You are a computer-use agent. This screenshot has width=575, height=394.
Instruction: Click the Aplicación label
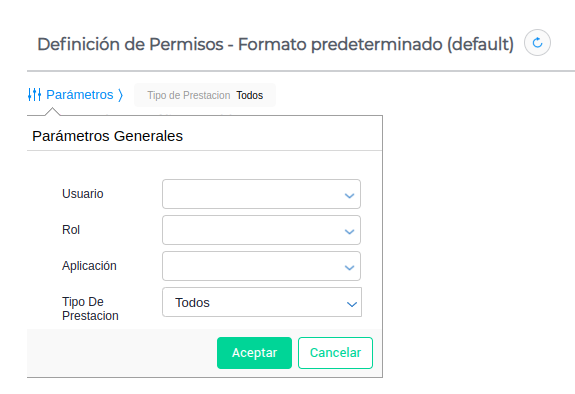click(x=89, y=266)
